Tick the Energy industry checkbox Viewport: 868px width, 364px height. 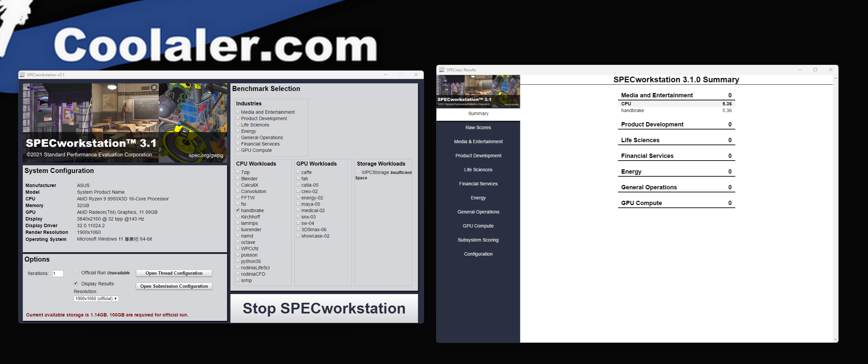click(x=238, y=131)
